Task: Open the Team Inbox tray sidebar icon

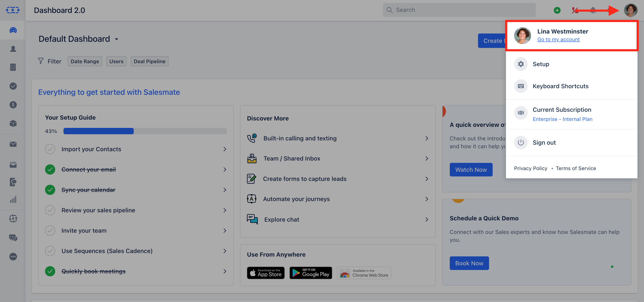Action: pyautogui.click(x=13, y=165)
